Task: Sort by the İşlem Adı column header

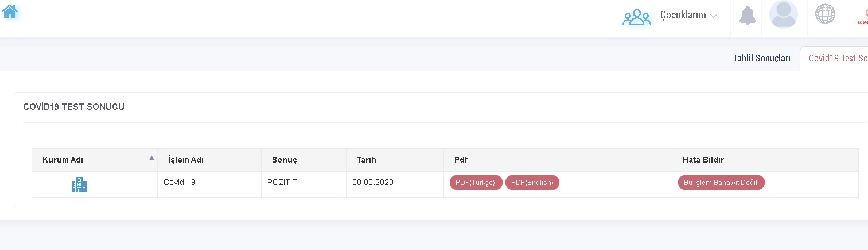Action: pos(186,160)
